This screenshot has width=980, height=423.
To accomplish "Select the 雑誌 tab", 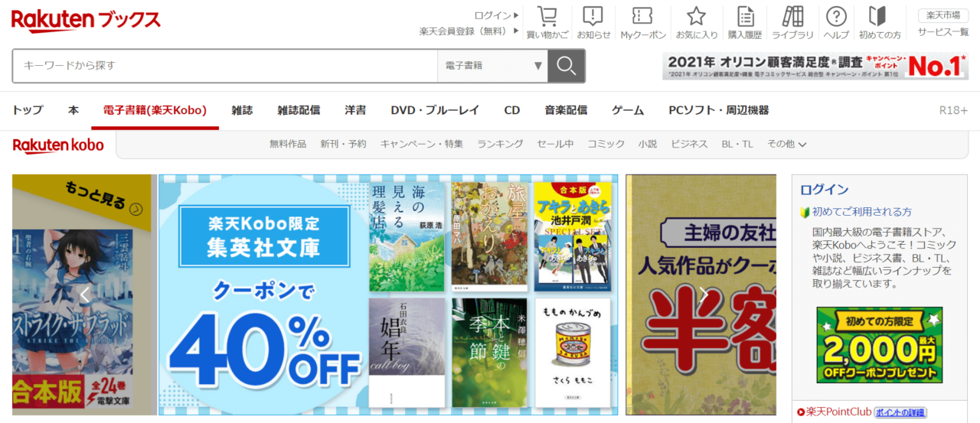I will coord(242,110).
